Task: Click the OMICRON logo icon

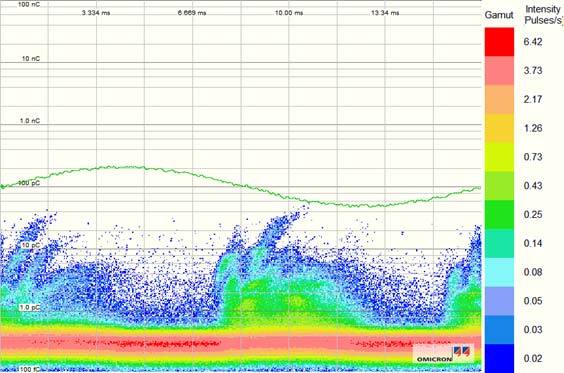Action: click(x=461, y=351)
